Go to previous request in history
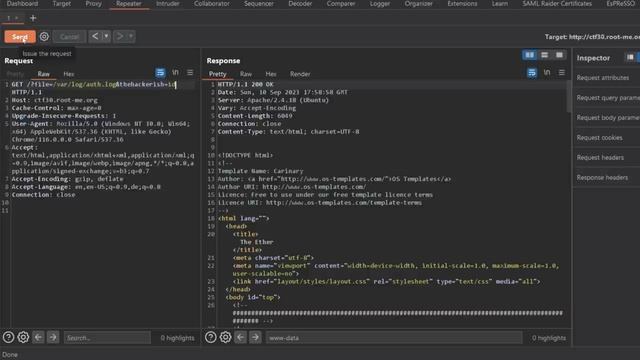This screenshot has height=360, width=640. tap(95, 36)
